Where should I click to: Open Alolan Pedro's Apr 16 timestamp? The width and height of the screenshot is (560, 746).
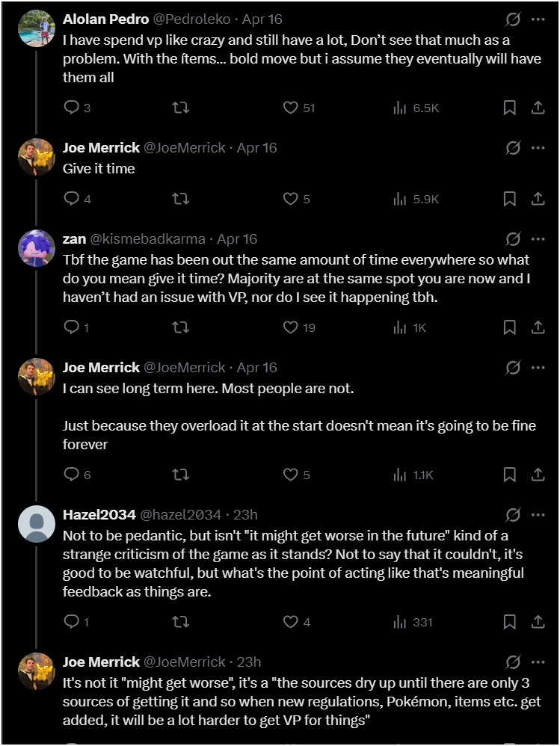[x=264, y=19]
